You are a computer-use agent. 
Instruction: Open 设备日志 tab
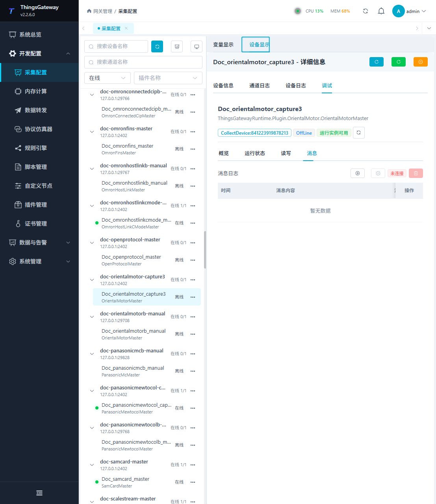coord(296,85)
